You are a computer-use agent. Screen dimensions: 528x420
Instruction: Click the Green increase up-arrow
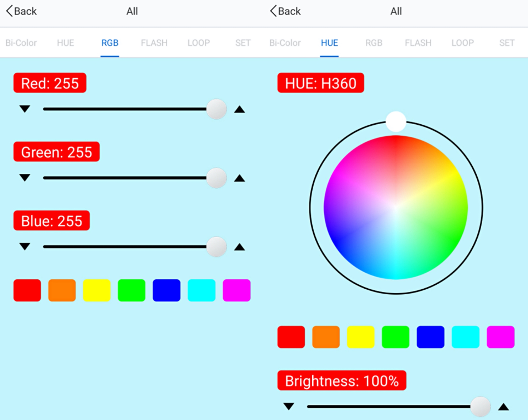point(239,178)
